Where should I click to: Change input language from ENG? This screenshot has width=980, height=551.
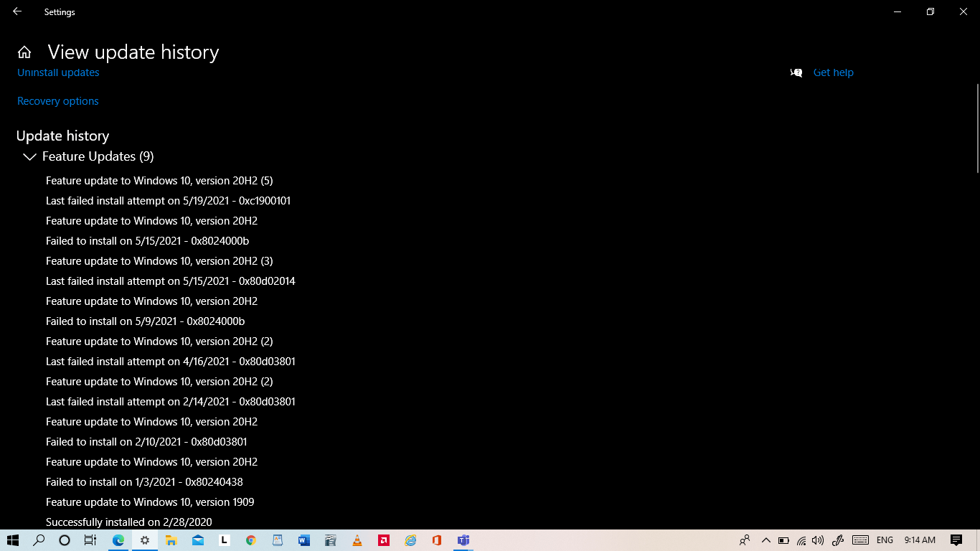[885, 540]
